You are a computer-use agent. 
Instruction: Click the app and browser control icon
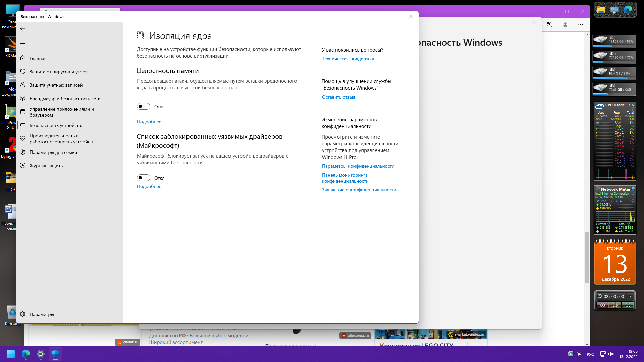[23, 112]
